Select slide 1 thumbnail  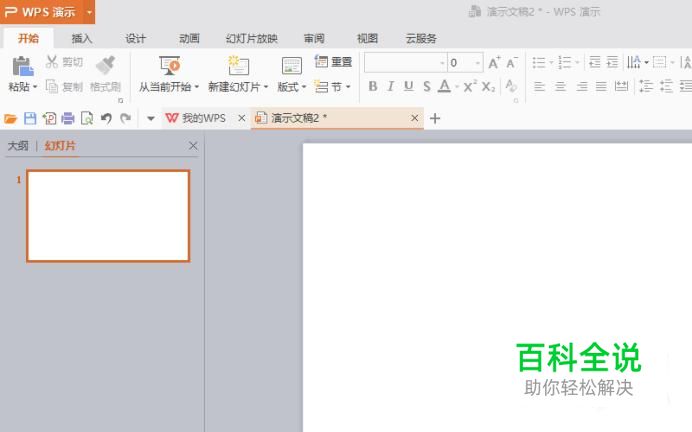pyautogui.click(x=108, y=216)
